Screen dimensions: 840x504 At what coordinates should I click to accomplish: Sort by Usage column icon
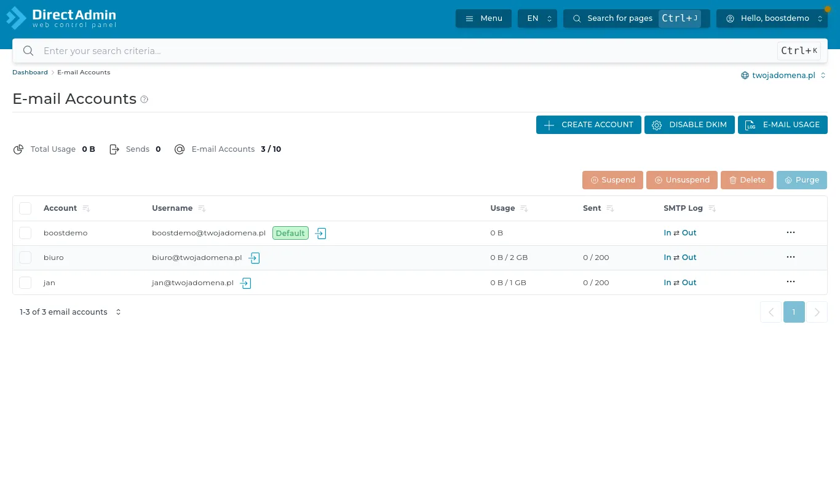pos(524,209)
